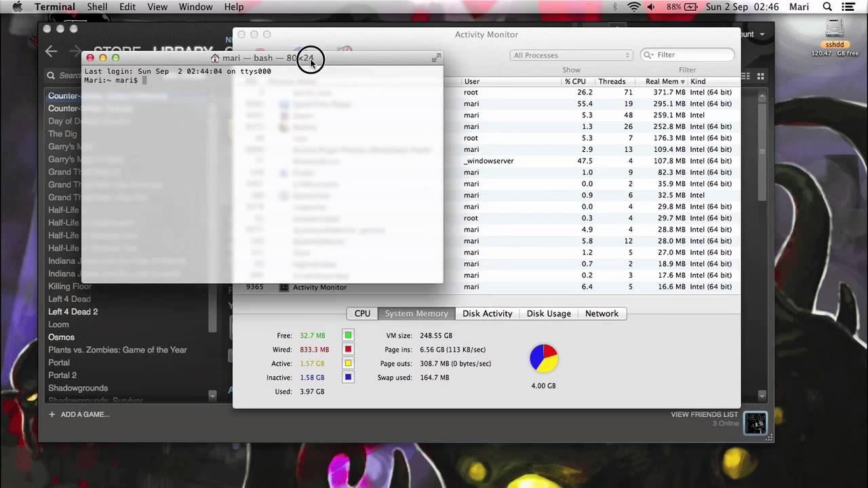
Task: Open the Shell menu
Action: pyautogui.click(x=97, y=7)
